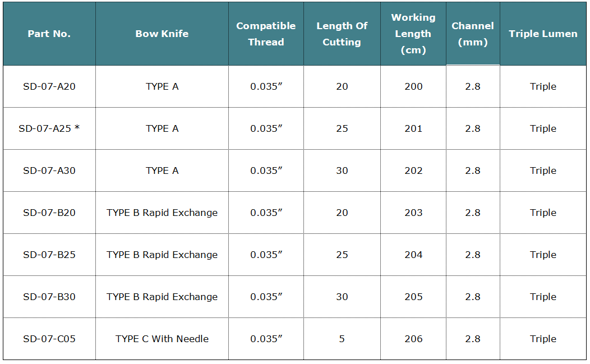Click the Length Of Cutting header
This screenshot has width=590, height=364.
[342, 34]
